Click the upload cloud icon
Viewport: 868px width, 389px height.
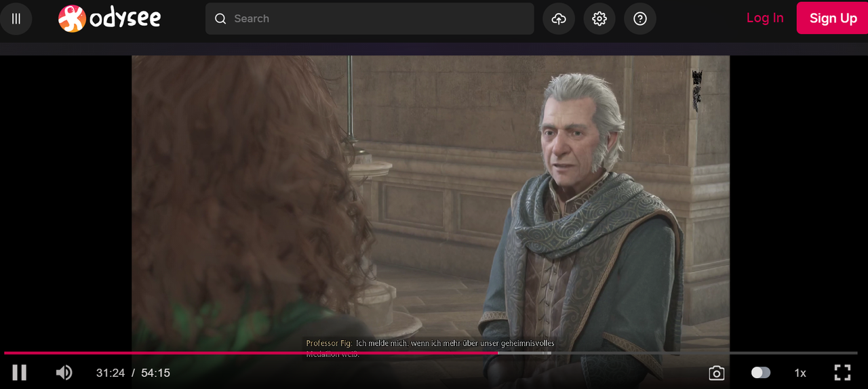(x=559, y=18)
